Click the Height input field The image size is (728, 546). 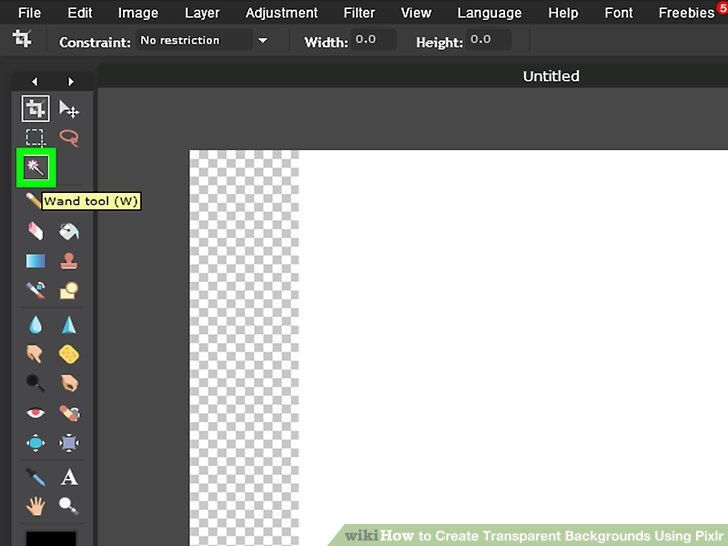coord(488,40)
